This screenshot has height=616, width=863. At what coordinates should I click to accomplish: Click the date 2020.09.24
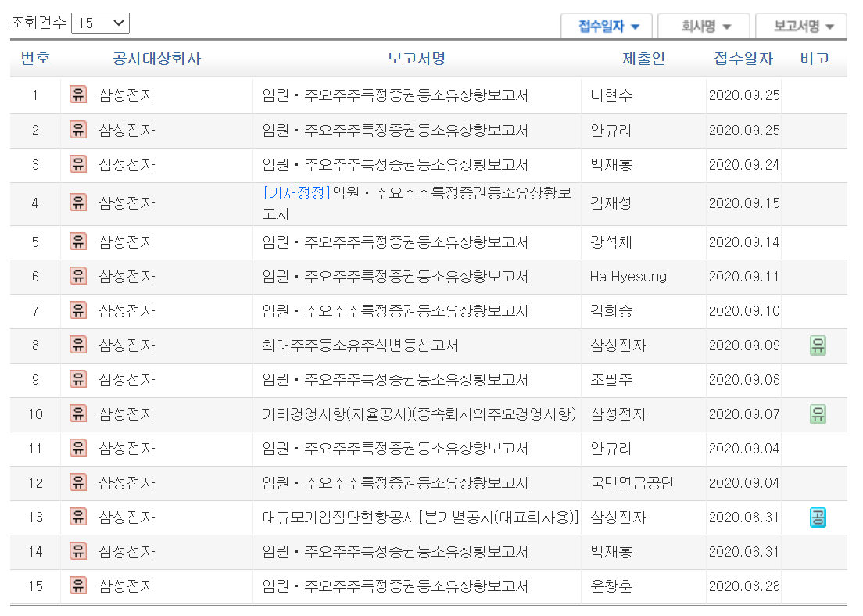pos(744,165)
